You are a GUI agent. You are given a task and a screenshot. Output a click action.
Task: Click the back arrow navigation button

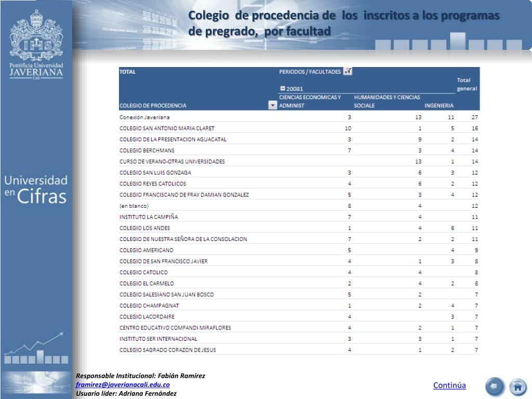coord(495,386)
